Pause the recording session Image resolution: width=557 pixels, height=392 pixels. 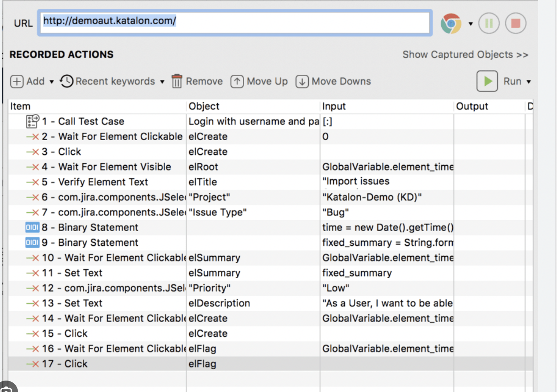click(489, 24)
